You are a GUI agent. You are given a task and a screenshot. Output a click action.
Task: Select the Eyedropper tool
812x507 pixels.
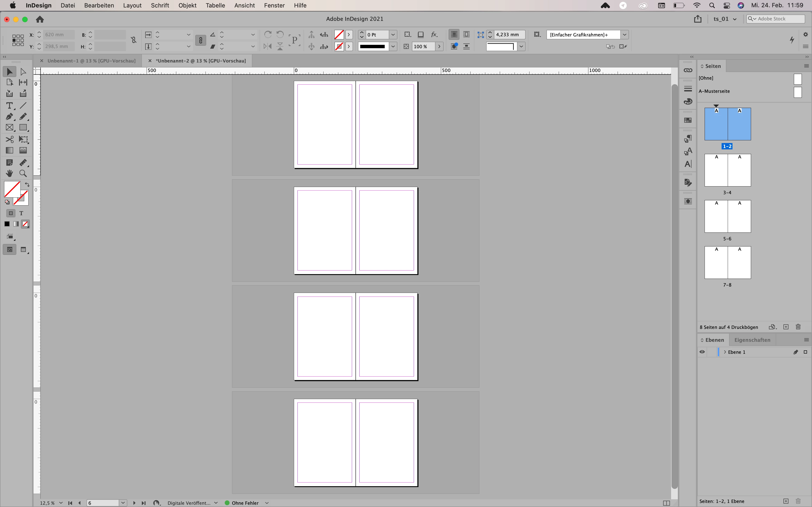click(23, 163)
